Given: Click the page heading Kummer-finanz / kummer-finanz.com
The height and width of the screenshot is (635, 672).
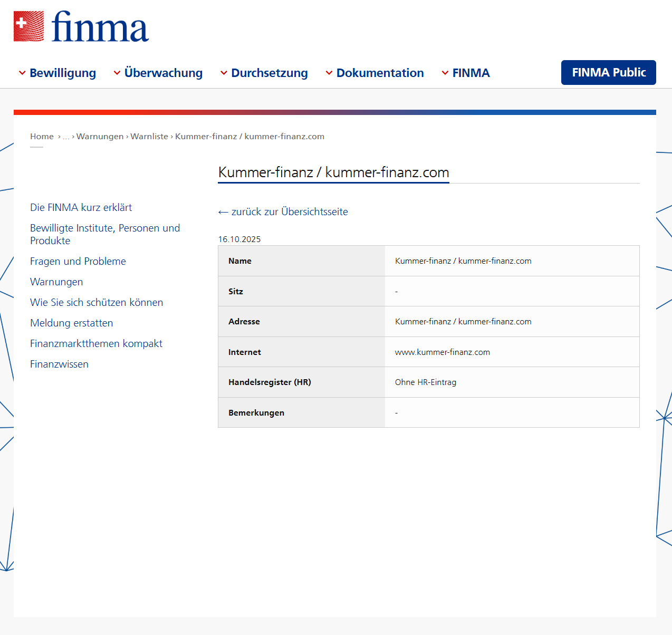Looking at the screenshot, I should click(333, 172).
